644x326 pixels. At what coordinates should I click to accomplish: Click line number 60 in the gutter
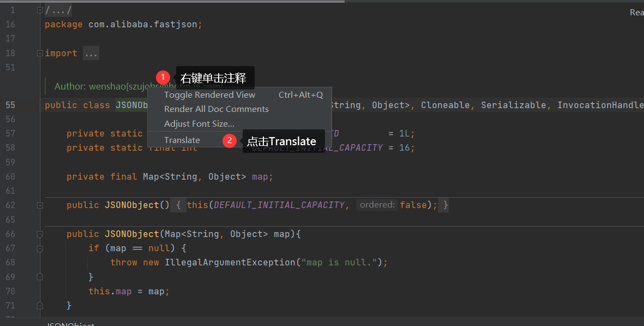click(x=10, y=176)
